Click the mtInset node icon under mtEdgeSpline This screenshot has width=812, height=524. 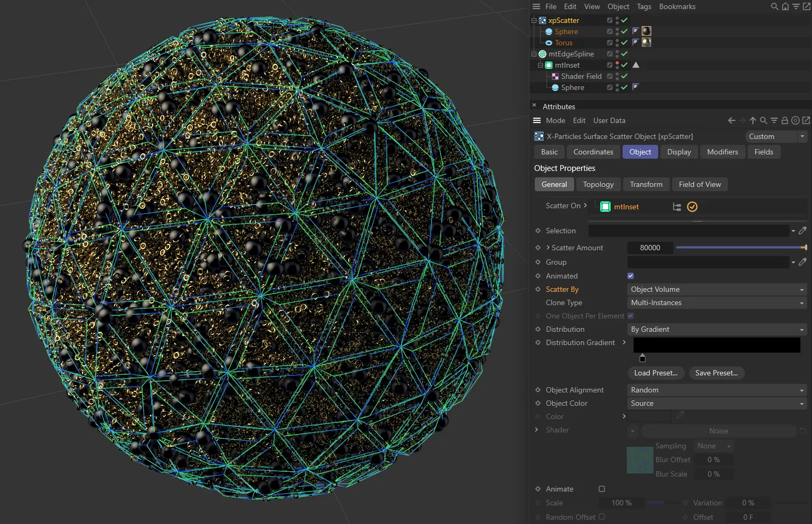tap(549, 65)
